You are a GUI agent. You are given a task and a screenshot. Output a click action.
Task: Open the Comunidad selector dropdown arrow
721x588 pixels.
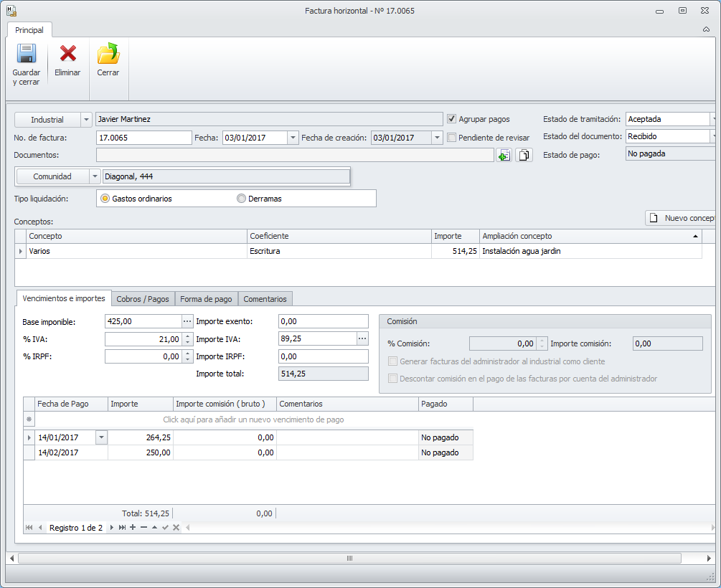[x=95, y=176]
